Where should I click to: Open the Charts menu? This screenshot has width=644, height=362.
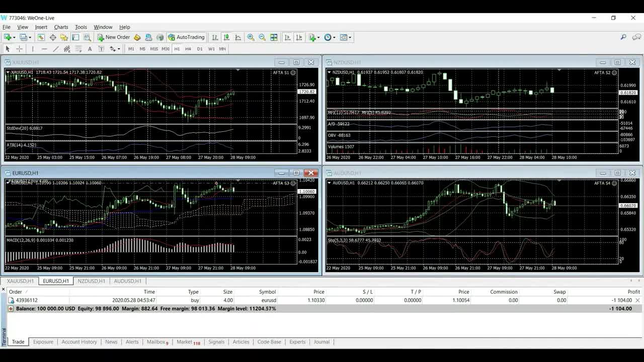[x=61, y=27]
